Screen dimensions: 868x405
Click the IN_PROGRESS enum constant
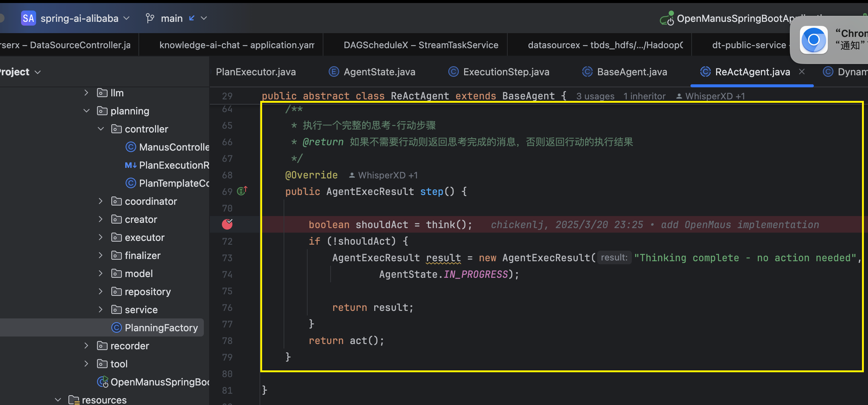tap(476, 274)
